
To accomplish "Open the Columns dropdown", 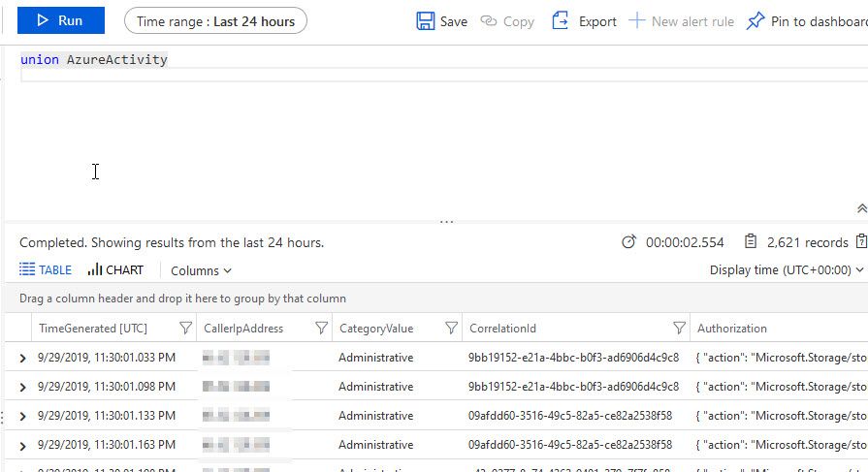I will (201, 270).
